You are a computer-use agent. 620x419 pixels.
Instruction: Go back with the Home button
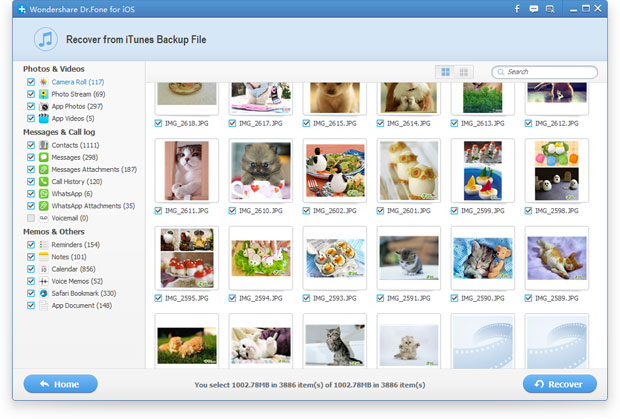click(60, 384)
